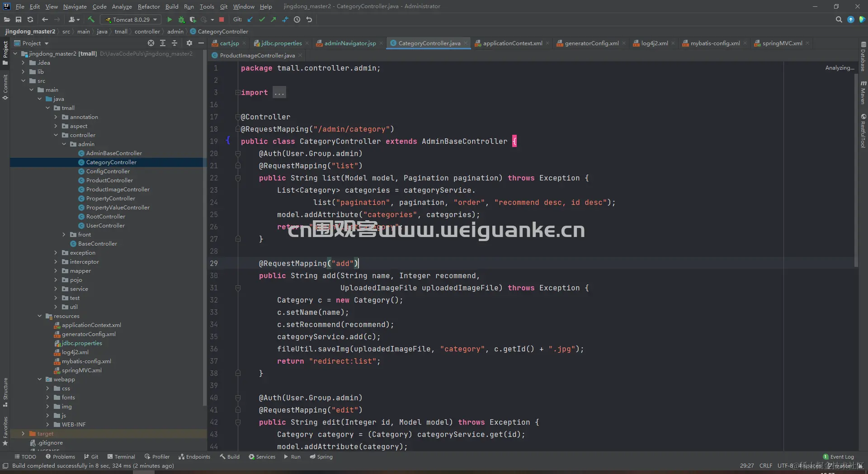The width and height of the screenshot is (868, 474).
Task: Collapse all in Project panel
Action: coord(175,43)
